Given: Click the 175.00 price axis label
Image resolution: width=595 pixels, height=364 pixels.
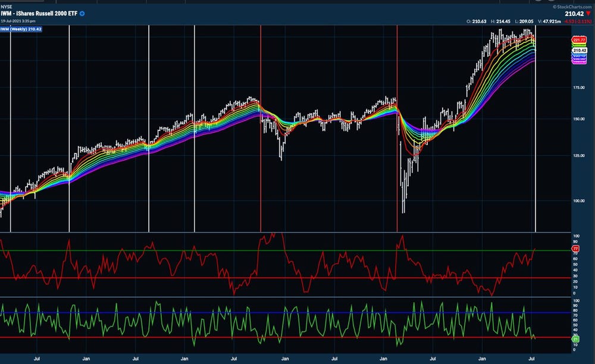Looking at the screenshot, I should tap(579, 87).
